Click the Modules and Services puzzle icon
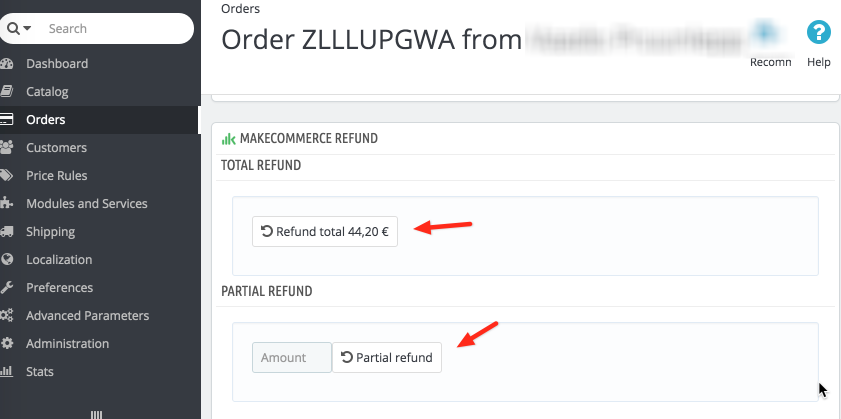This screenshot has width=841, height=419. click(x=6, y=203)
